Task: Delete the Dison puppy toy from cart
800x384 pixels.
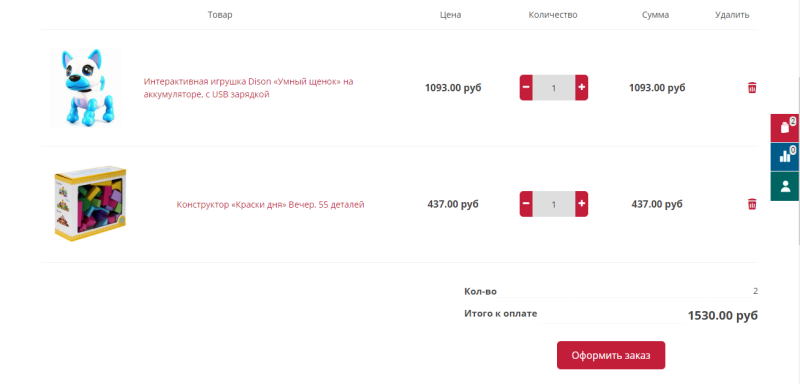Action: (752, 88)
